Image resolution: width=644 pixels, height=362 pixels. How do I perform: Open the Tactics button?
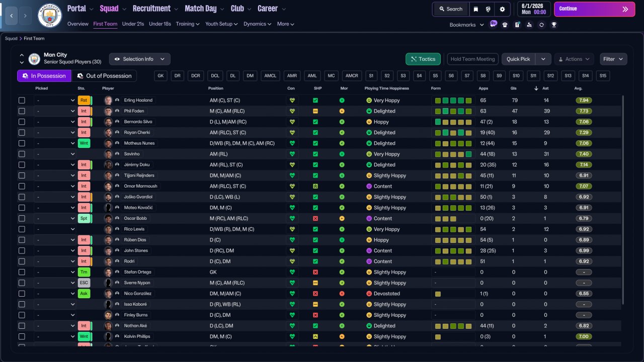pos(423,59)
